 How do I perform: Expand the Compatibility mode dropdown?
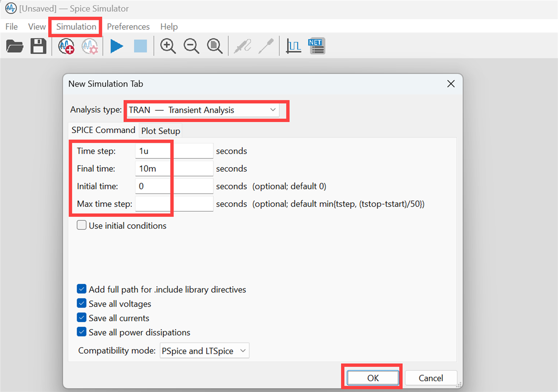click(204, 350)
